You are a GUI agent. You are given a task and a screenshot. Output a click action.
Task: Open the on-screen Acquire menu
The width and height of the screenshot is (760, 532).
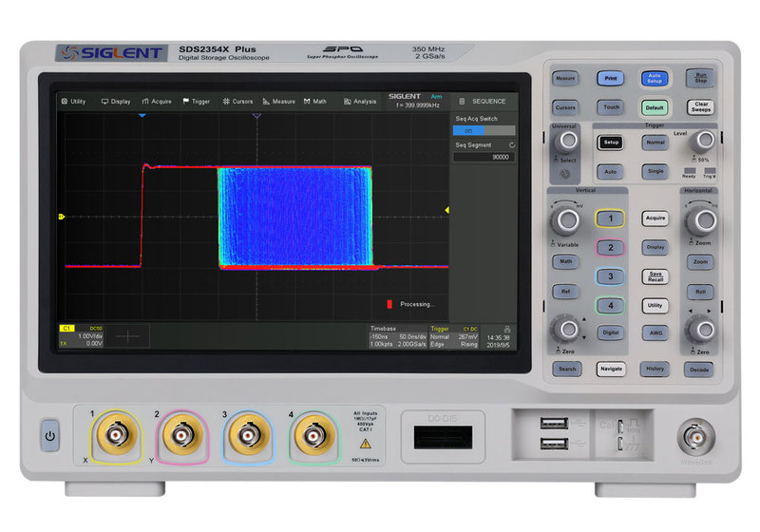click(157, 102)
